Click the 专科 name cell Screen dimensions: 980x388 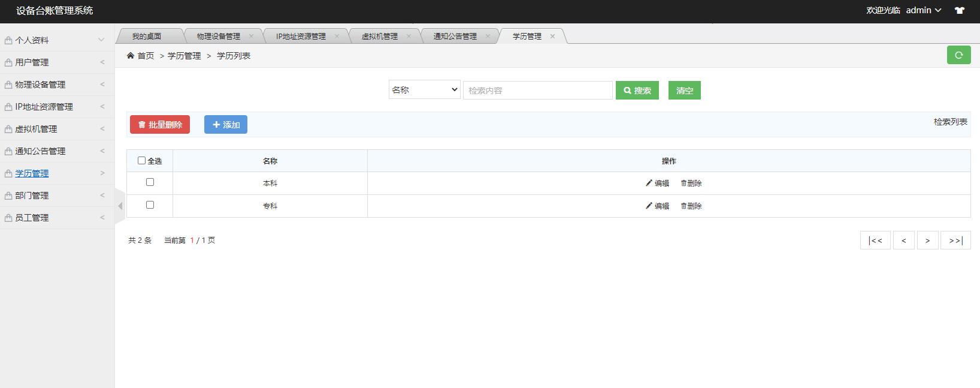[270, 206]
